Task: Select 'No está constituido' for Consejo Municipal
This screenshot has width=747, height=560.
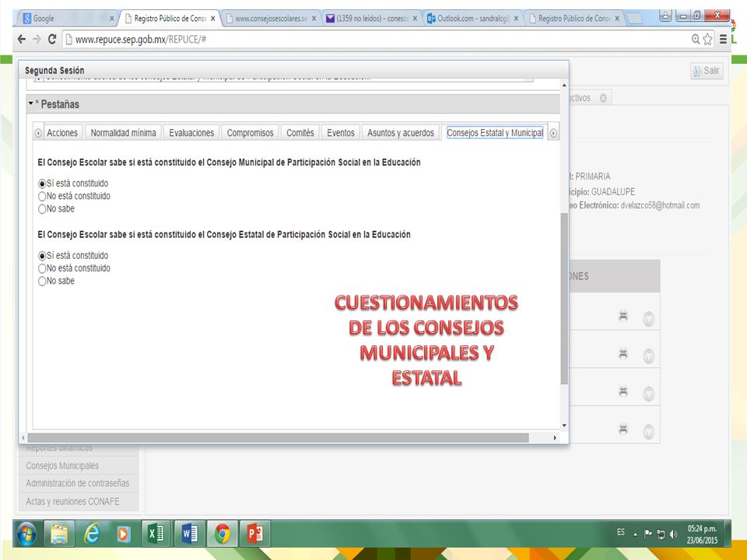Action: click(42, 196)
